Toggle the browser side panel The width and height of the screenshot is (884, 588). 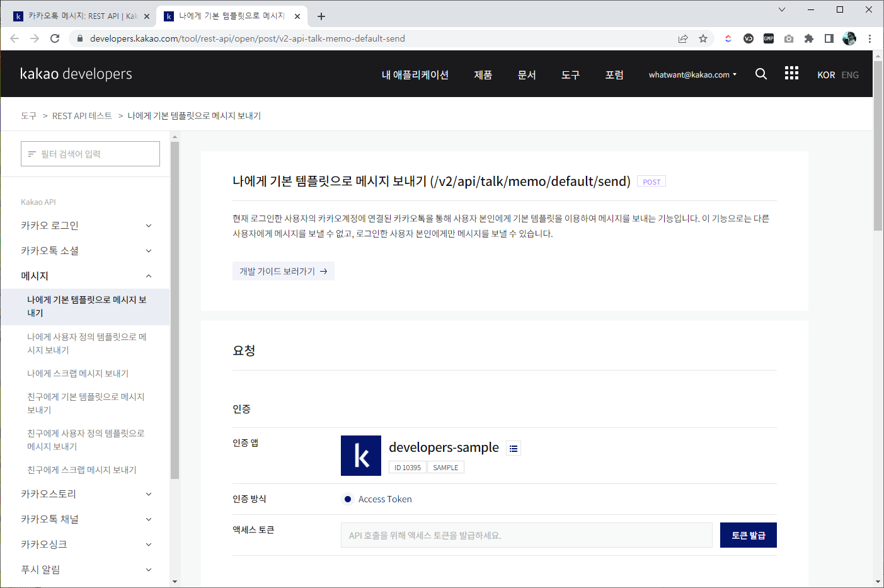pyautogui.click(x=829, y=38)
